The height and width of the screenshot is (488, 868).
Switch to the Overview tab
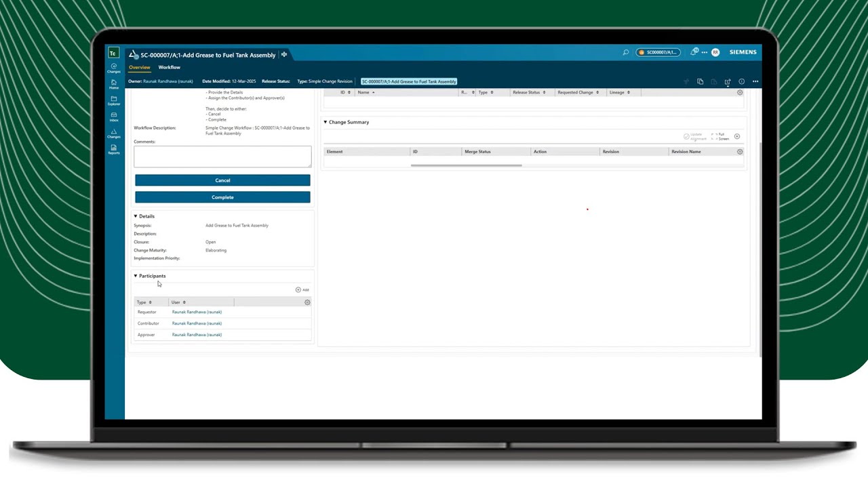pos(140,67)
